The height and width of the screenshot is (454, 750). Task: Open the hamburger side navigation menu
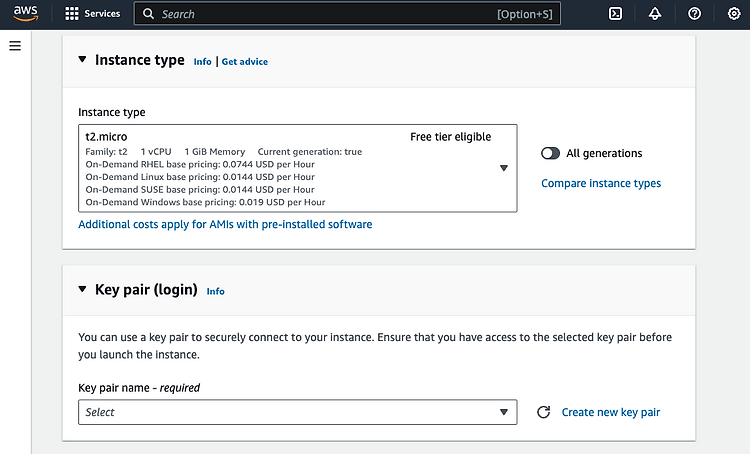pos(15,46)
